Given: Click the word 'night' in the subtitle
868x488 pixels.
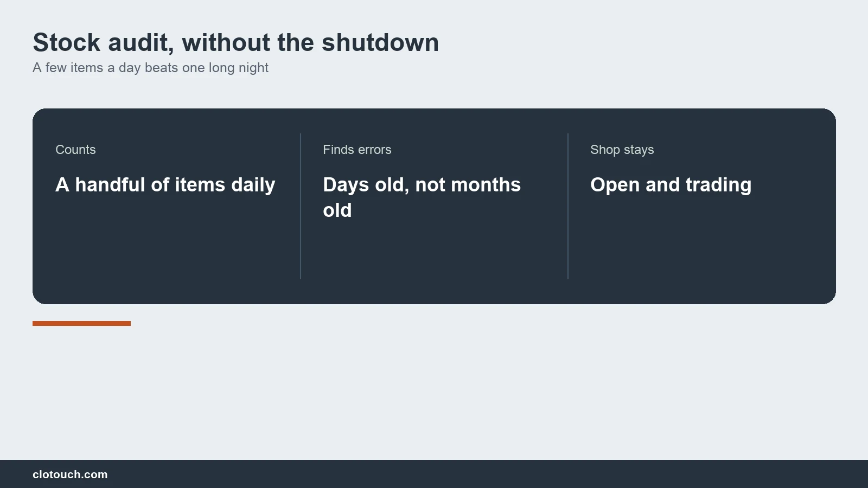Looking at the screenshot, I should (253, 68).
